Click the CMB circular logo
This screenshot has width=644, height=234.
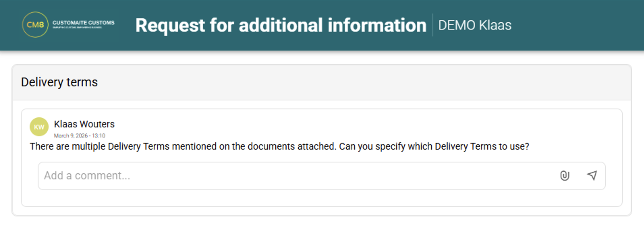(35, 25)
